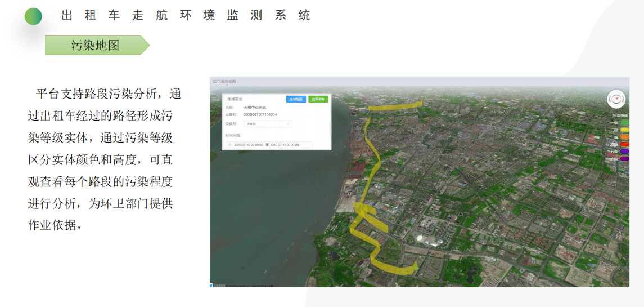This screenshot has height=307, width=644.
Task: Click the 生成设定 panel heading
Action: coord(235,99)
